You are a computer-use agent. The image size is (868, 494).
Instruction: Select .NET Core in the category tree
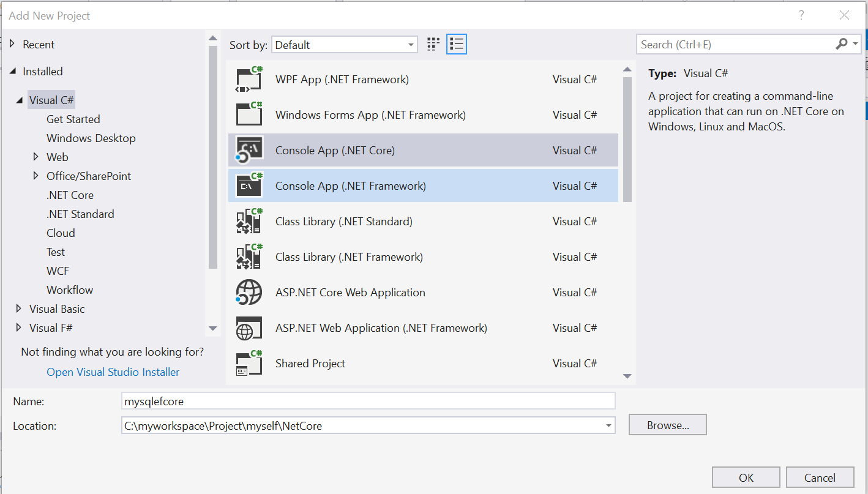pos(70,195)
